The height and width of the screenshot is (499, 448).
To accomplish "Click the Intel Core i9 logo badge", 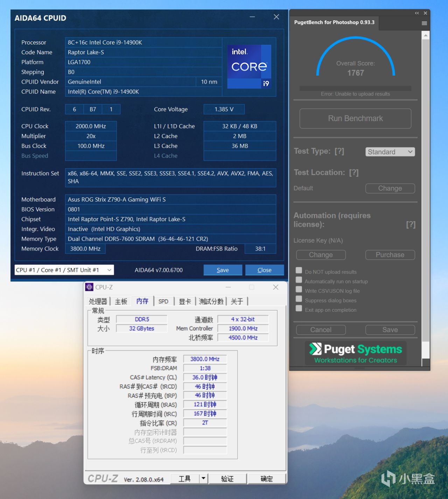I will pos(249,66).
